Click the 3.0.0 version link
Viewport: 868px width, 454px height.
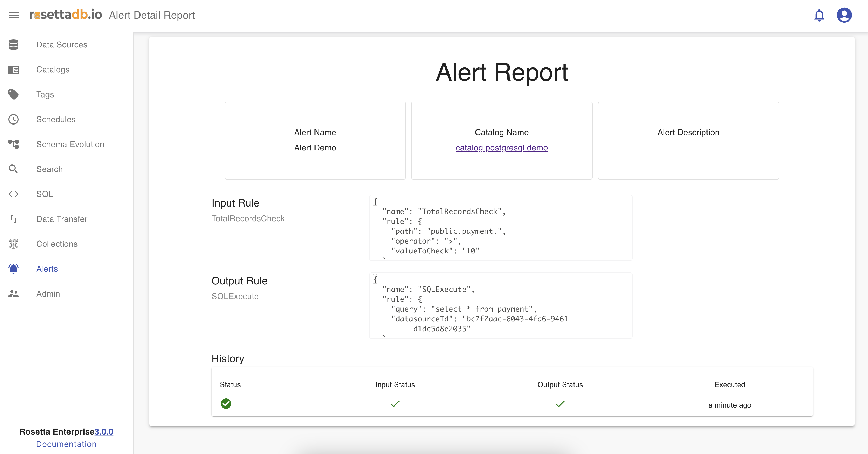[x=104, y=432]
